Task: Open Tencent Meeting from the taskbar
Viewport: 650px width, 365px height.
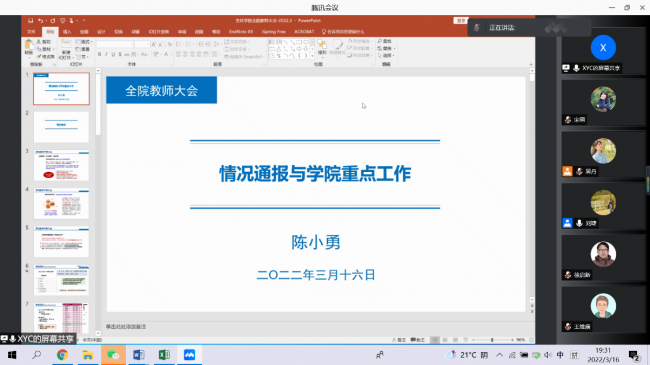Action: 189,355
